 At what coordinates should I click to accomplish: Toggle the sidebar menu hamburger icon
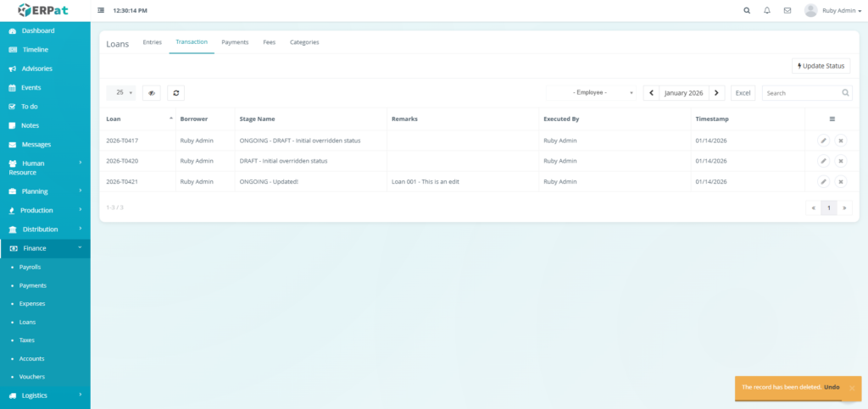coord(101,10)
